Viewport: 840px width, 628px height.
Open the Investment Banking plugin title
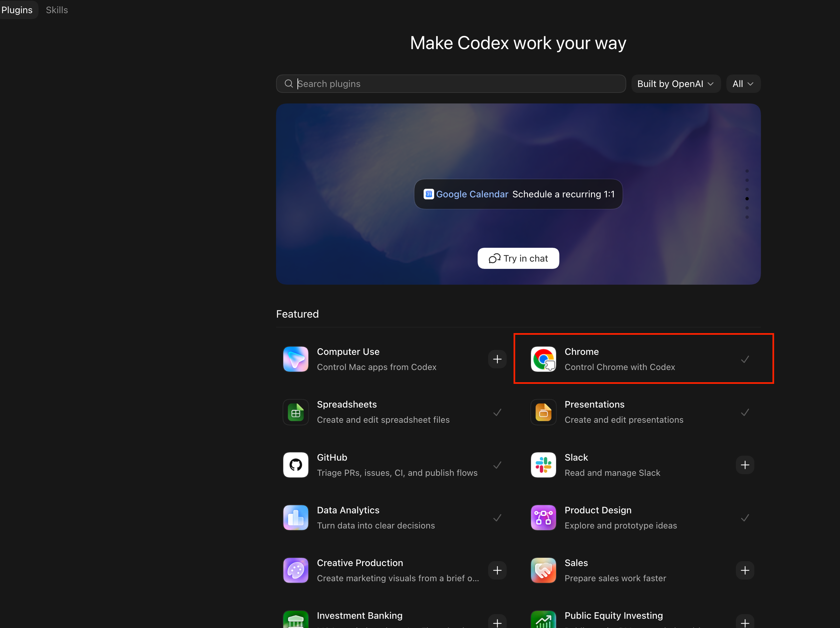click(359, 615)
